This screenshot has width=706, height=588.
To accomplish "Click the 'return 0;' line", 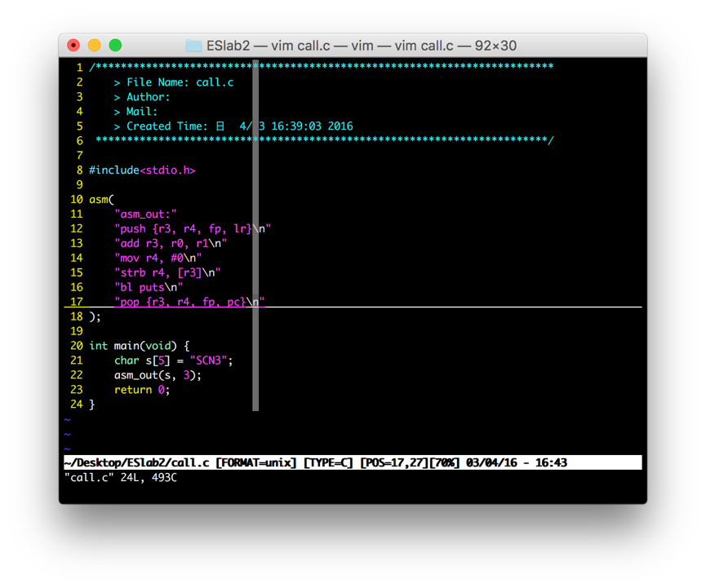I will tap(142, 390).
